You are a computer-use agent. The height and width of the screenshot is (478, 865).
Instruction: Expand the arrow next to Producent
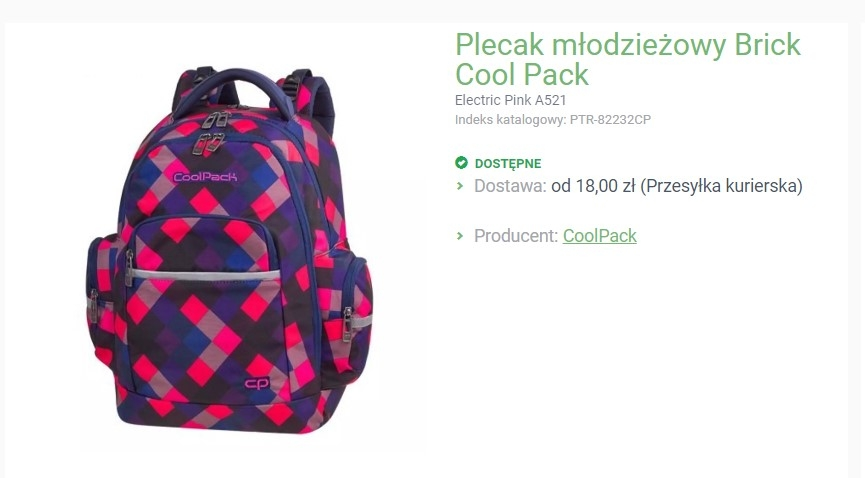tap(460, 237)
